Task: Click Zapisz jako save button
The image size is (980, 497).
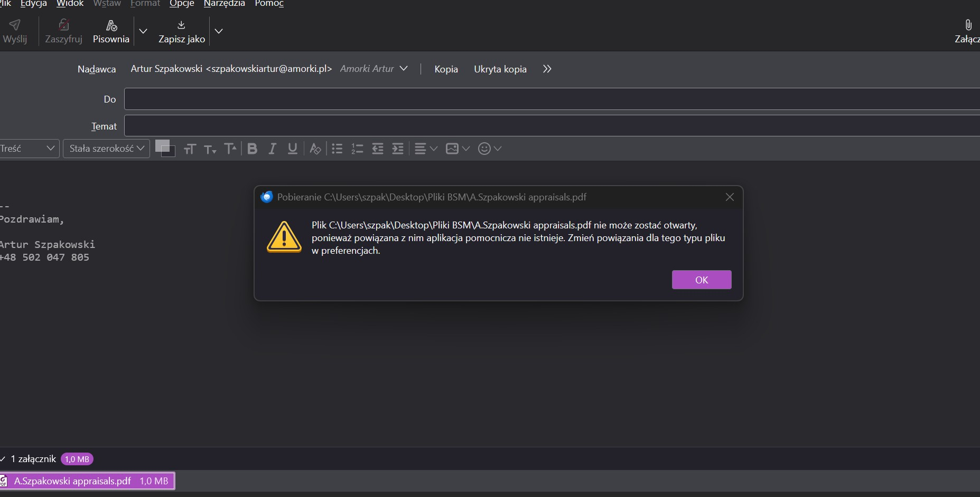Action: (x=181, y=32)
